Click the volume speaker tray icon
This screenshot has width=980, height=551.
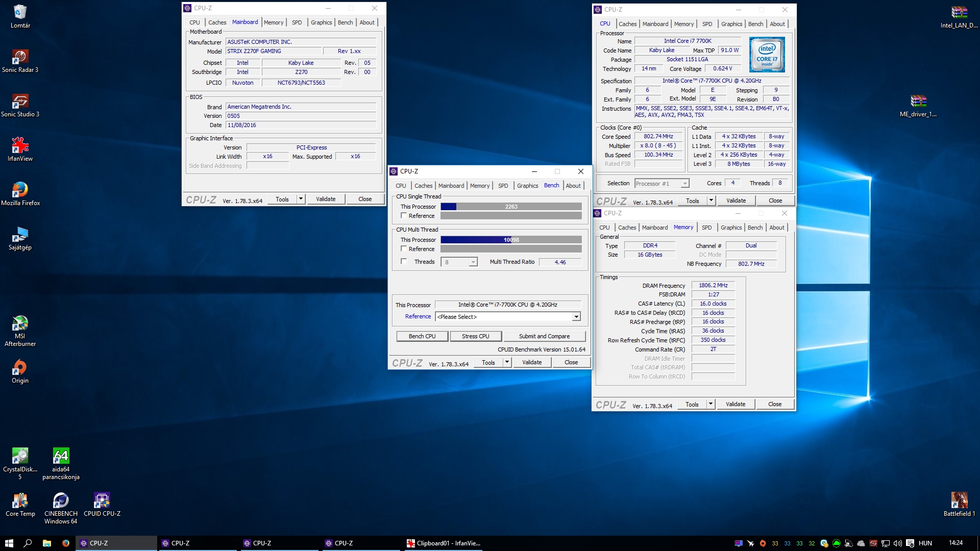898,543
